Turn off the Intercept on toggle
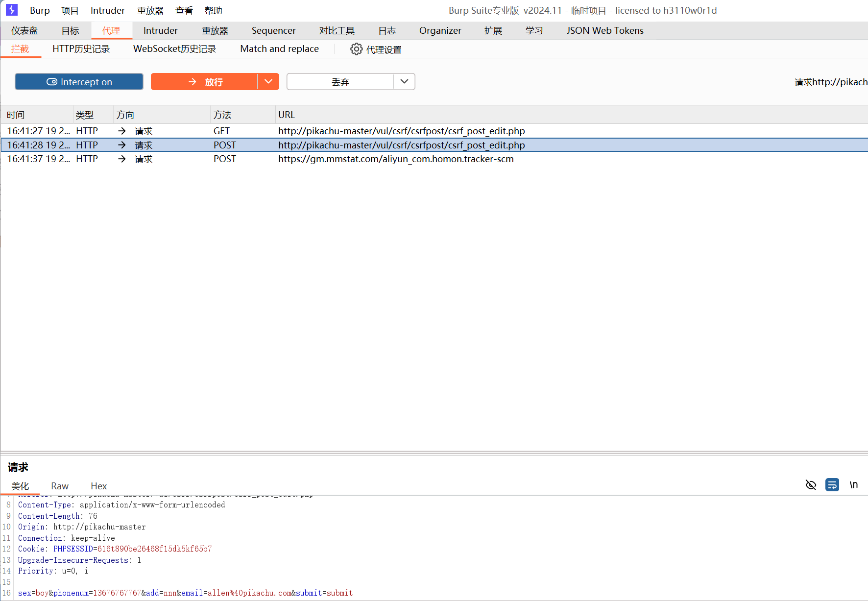 [79, 82]
